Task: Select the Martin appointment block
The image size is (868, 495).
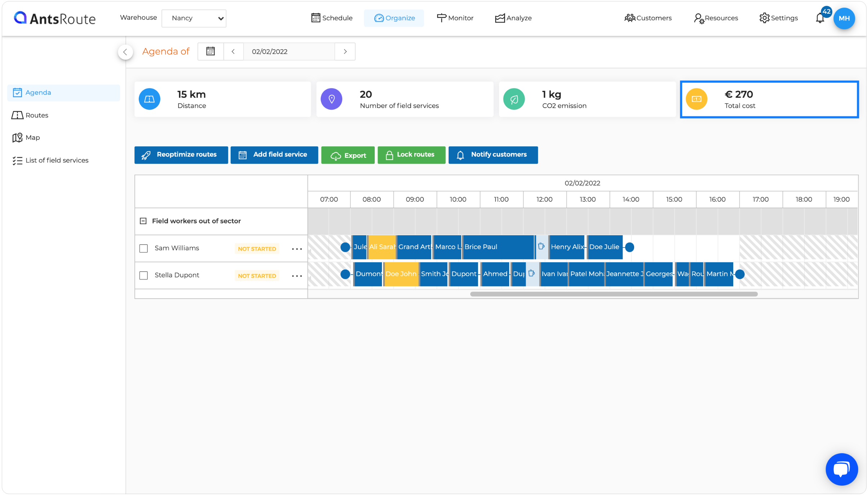Action: tap(719, 274)
